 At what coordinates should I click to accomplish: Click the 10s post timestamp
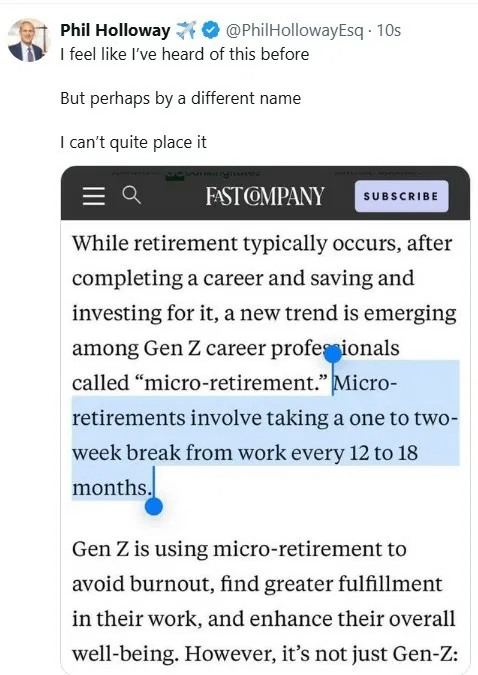pyautogui.click(x=389, y=30)
